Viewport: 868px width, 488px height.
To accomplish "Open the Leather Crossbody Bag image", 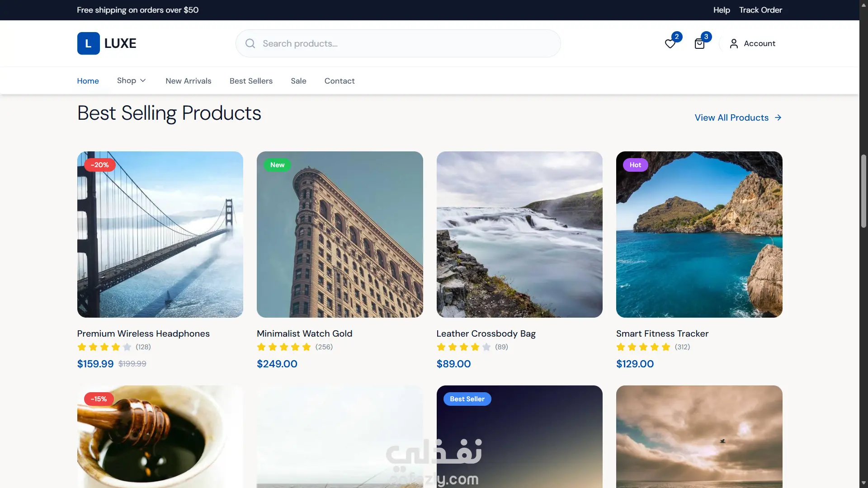I will (519, 235).
